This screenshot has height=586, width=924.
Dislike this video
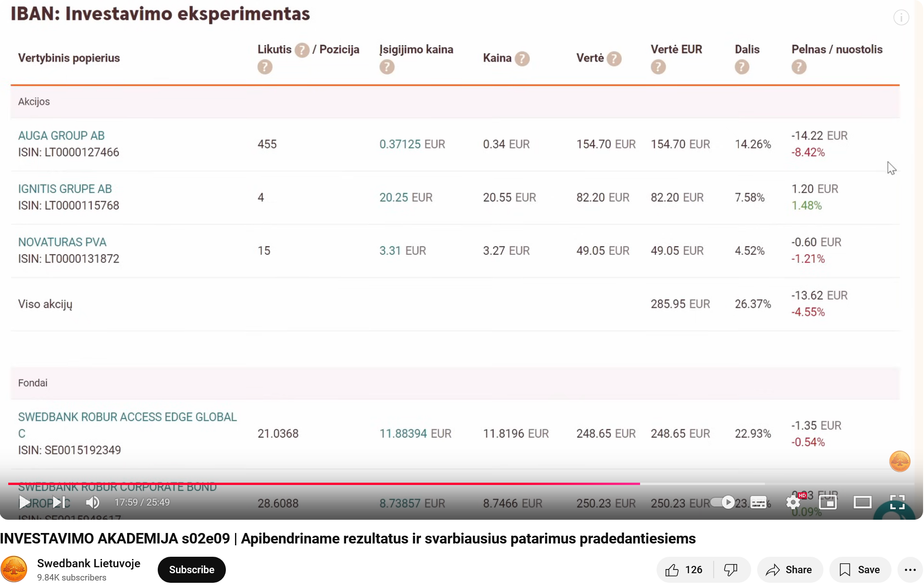pyautogui.click(x=731, y=570)
